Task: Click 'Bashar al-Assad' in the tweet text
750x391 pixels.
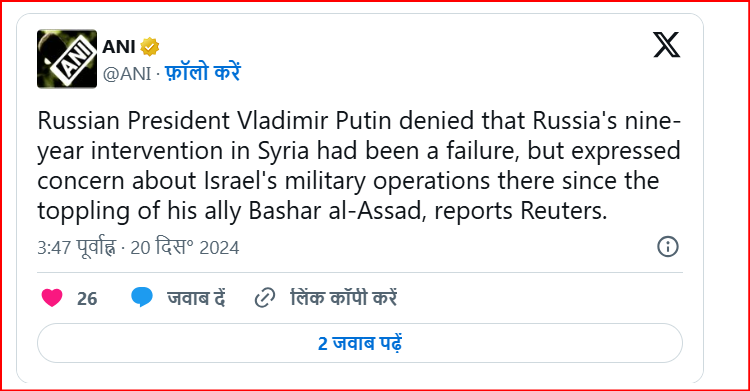Action: pyautogui.click(x=337, y=211)
